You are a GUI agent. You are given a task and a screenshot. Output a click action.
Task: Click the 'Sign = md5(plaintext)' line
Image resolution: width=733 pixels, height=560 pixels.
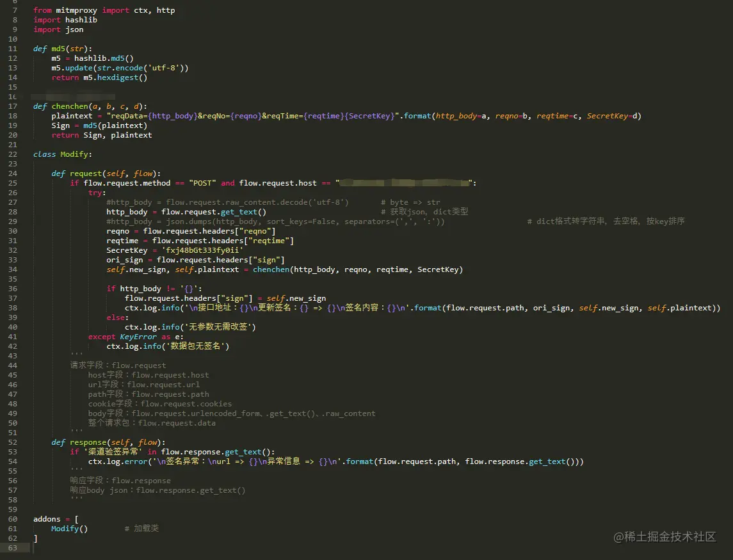point(99,125)
